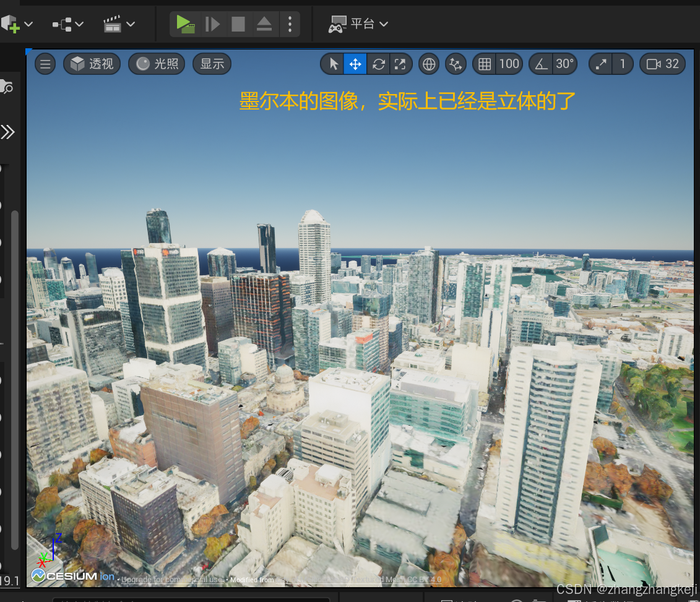Expand the Blueprints dropdown arrow
Viewport: 700px width, 602px height.
tap(79, 24)
